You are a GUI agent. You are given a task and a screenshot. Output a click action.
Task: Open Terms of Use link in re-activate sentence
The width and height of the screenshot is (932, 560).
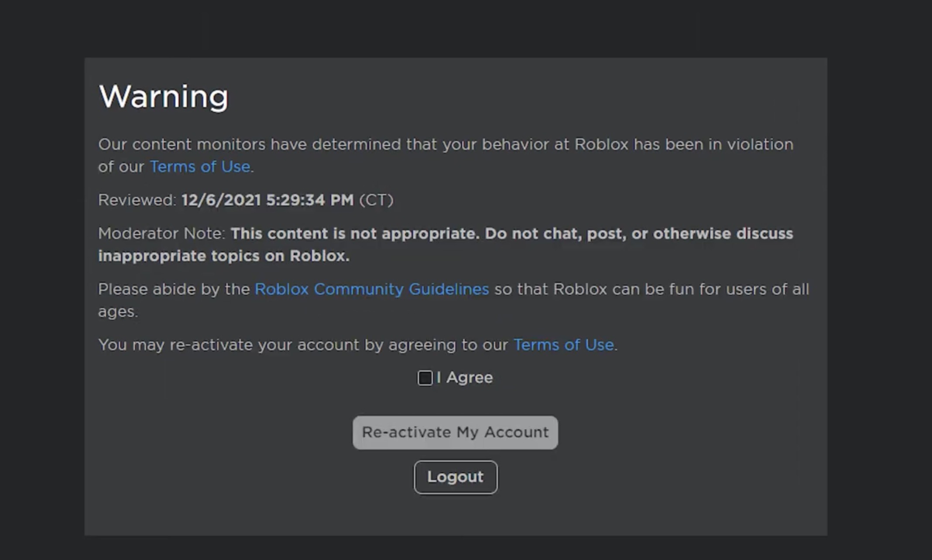coord(564,345)
